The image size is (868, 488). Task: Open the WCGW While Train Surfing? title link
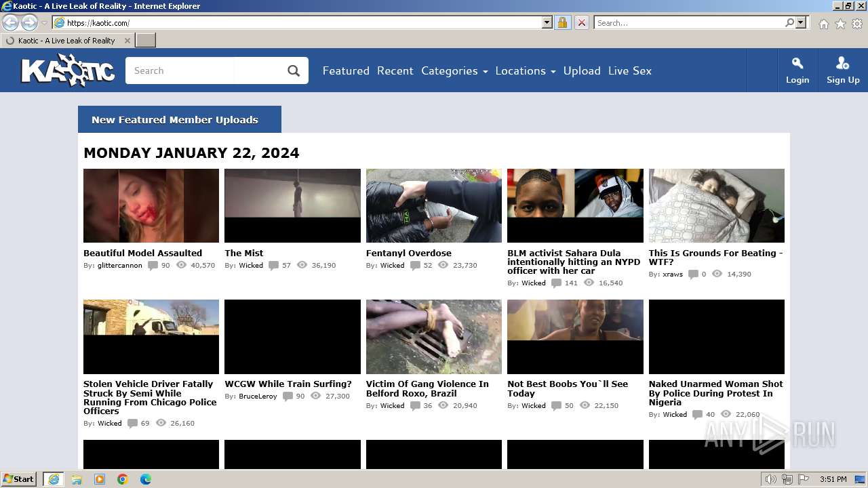tap(288, 384)
